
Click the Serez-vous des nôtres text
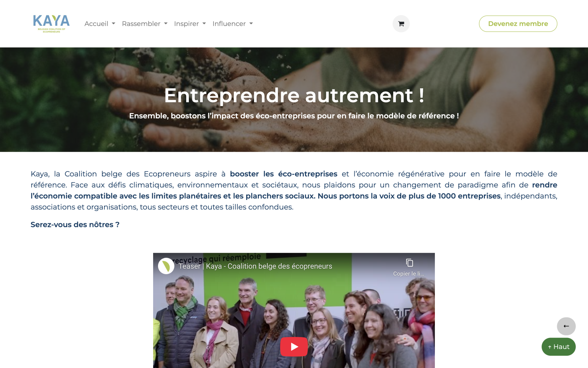click(x=75, y=224)
